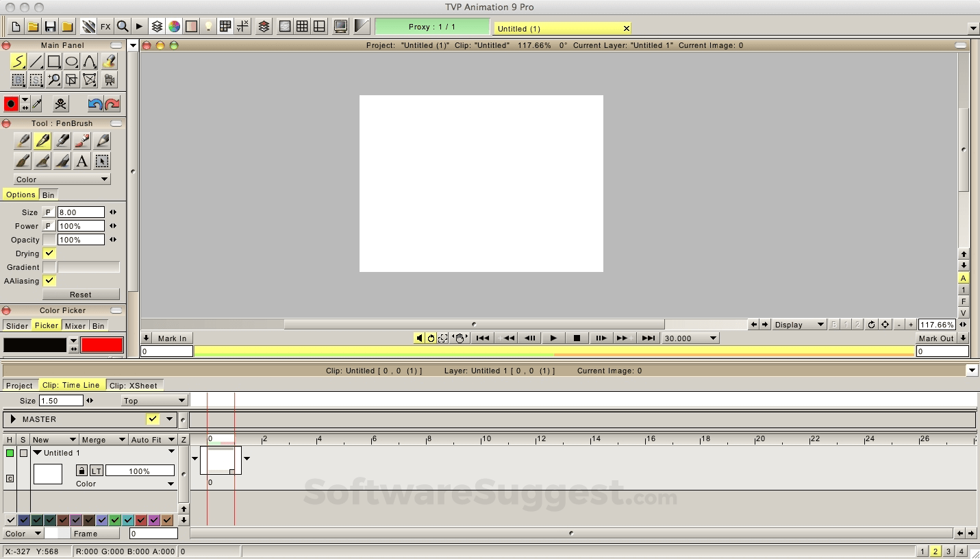Open the brush mode Color dropdown
980x559 pixels.
pos(62,179)
